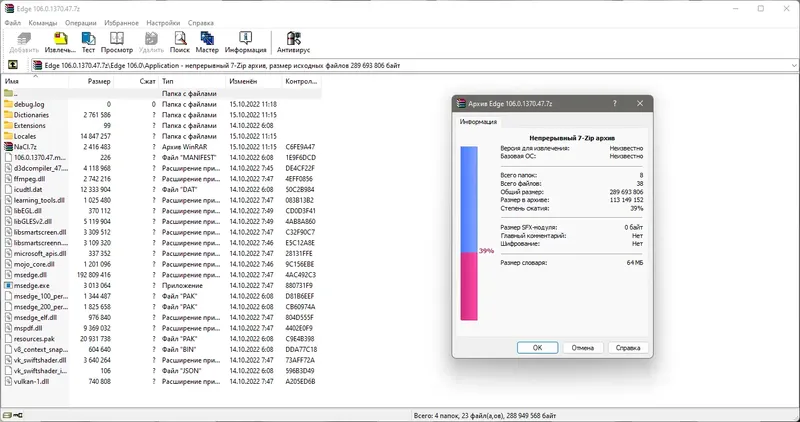Select the debug.log folder icon
This screenshot has width=800, height=422.
point(8,104)
